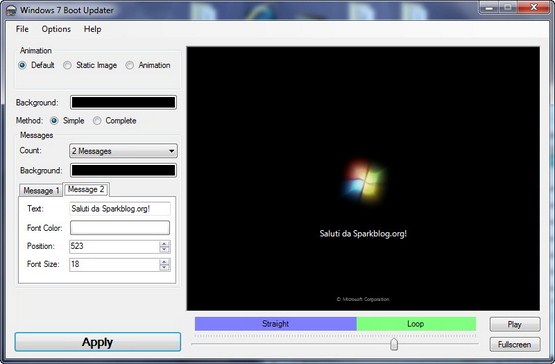Expand the Messages Count dropdown
This screenshot has height=364, width=555.
point(123,151)
